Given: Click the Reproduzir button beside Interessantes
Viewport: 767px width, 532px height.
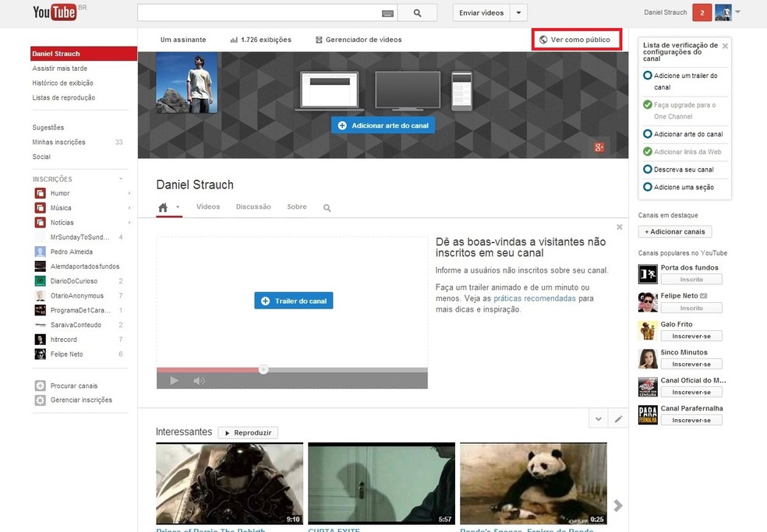Looking at the screenshot, I should pos(248,433).
